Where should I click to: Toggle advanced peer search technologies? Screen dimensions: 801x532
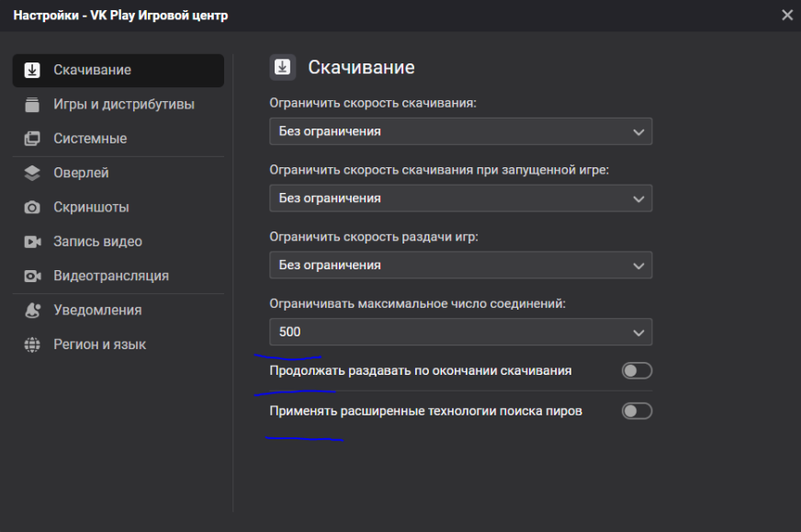coord(637,411)
